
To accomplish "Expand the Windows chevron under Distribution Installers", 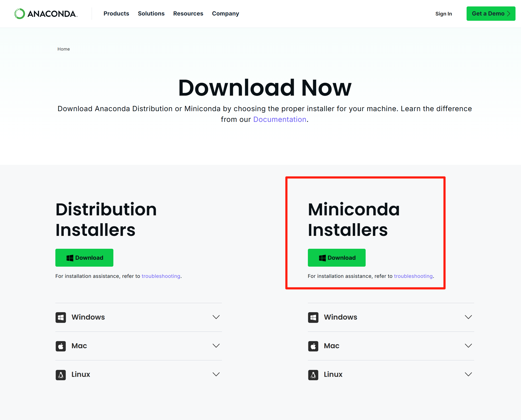I will click(x=216, y=317).
